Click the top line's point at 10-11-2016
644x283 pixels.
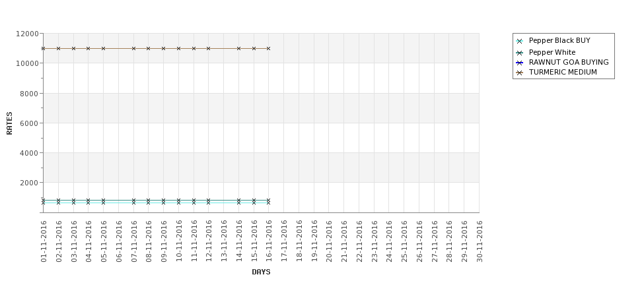pos(178,48)
